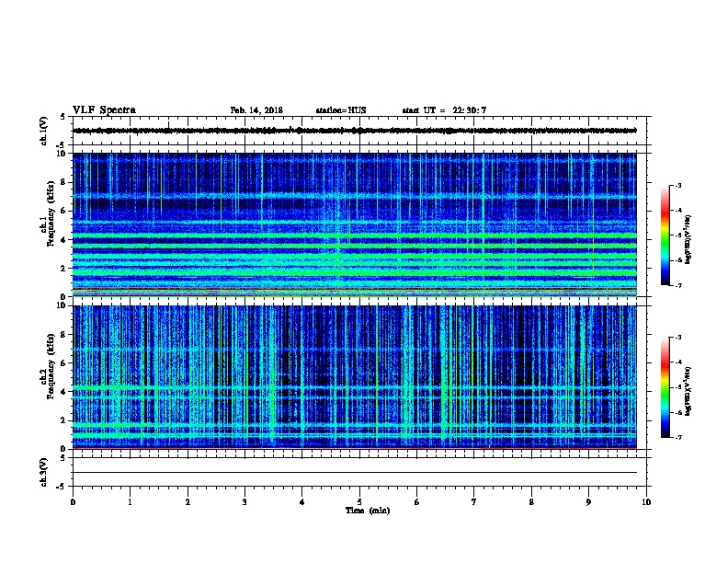The image size is (728, 563).
Task: Click the "start UT = 22:30:7" header text
Action: click(x=444, y=110)
